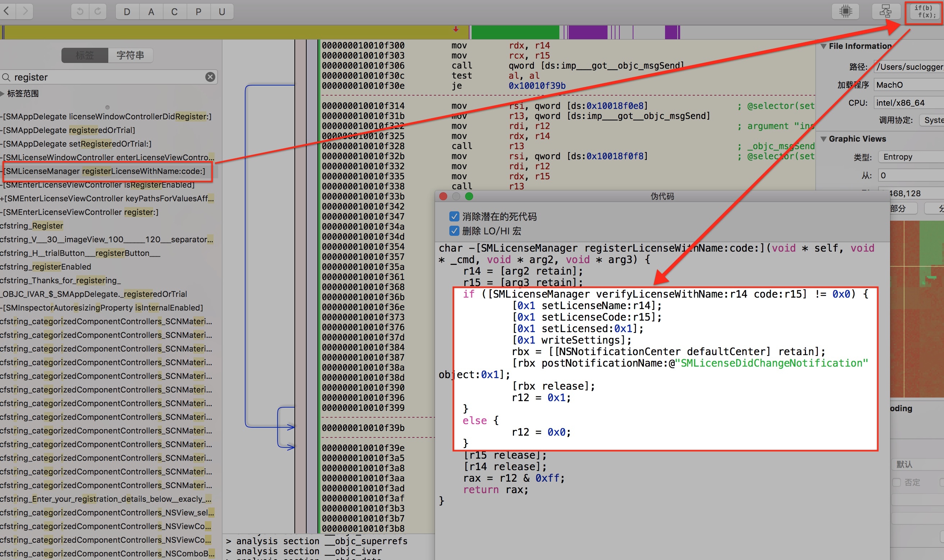Open the pseudo-code view if(b) f(x) icon

point(925,12)
